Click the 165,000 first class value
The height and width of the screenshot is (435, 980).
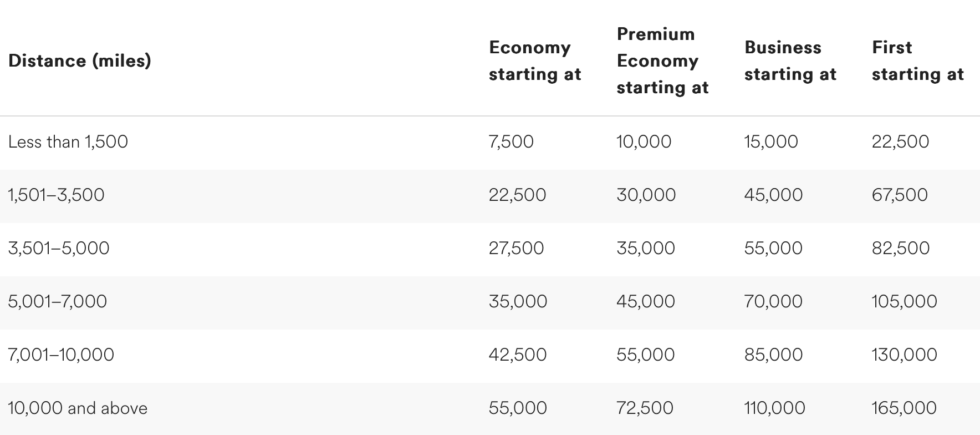904,408
